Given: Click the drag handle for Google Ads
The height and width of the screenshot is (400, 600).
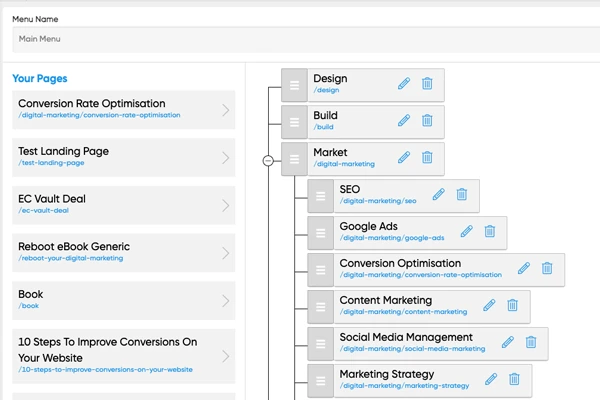Looking at the screenshot, I should (321, 232).
